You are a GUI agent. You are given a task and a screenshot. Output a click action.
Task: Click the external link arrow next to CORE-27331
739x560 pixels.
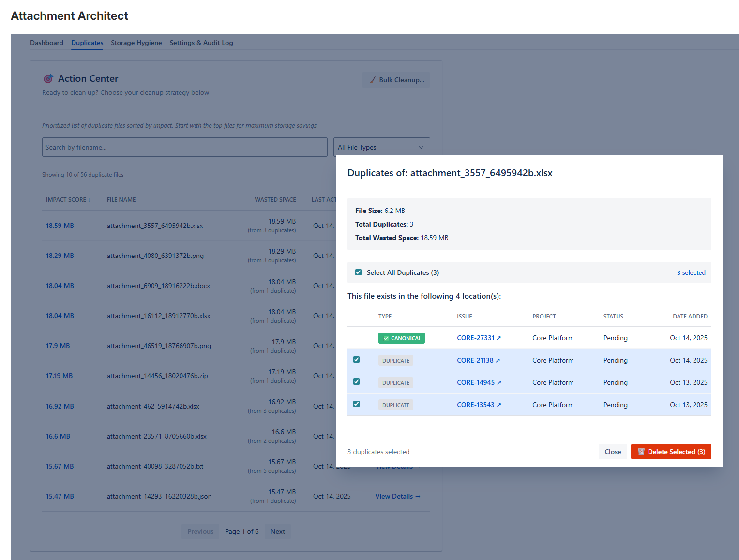coord(499,337)
